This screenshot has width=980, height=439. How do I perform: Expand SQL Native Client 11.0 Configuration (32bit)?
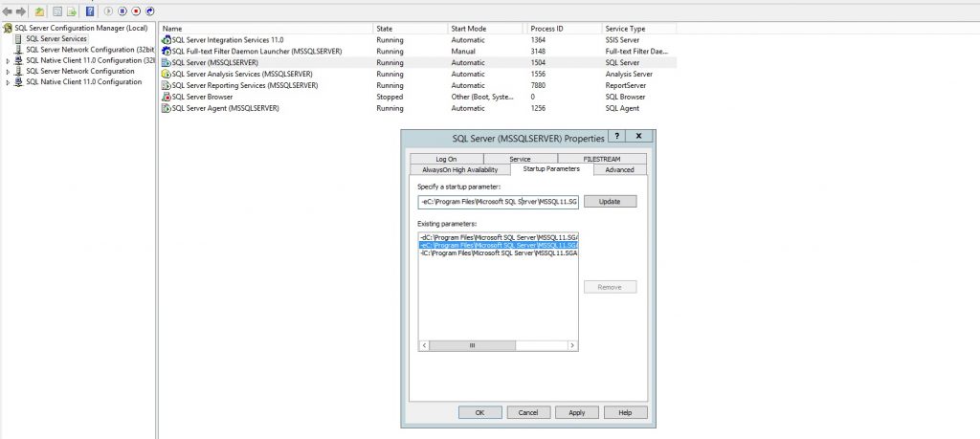[8, 61]
